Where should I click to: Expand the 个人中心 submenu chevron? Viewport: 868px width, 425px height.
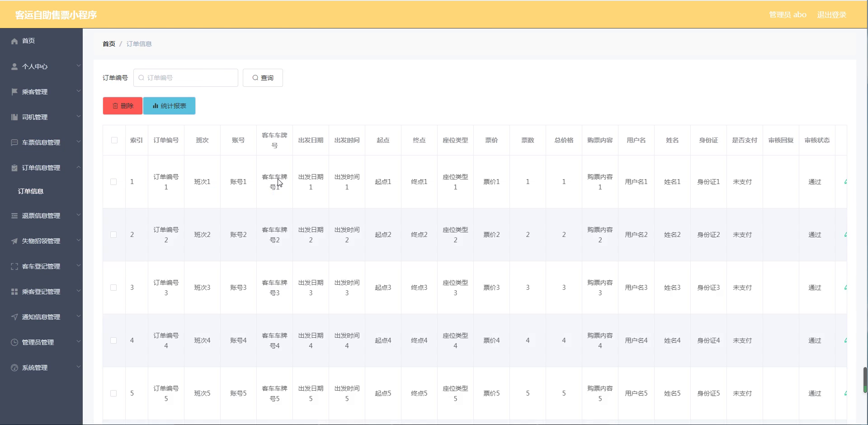click(x=78, y=66)
